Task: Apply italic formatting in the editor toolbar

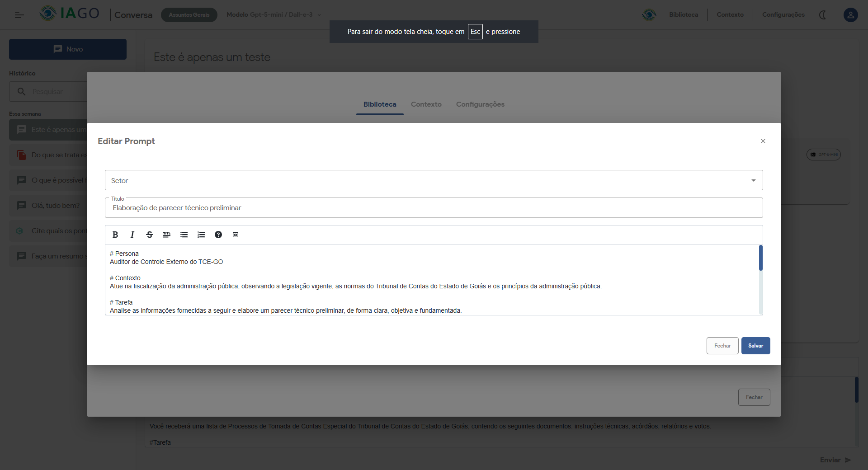Action: (x=132, y=235)
